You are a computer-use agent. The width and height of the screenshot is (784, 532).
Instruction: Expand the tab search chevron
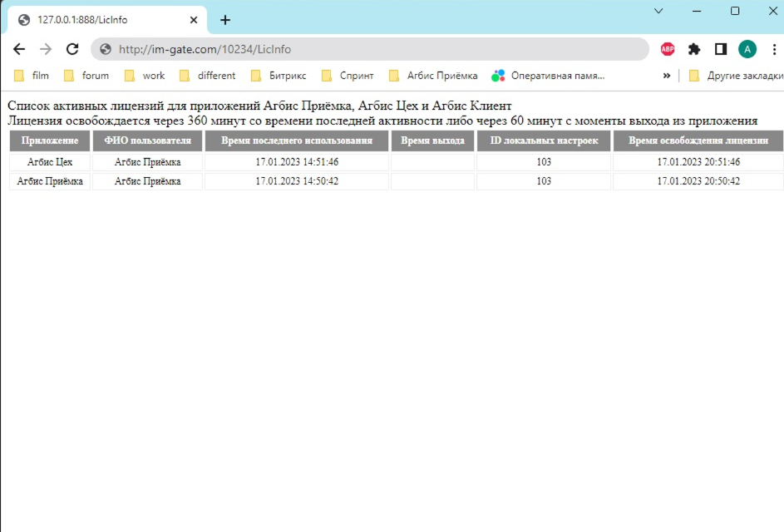coord(658,11)
